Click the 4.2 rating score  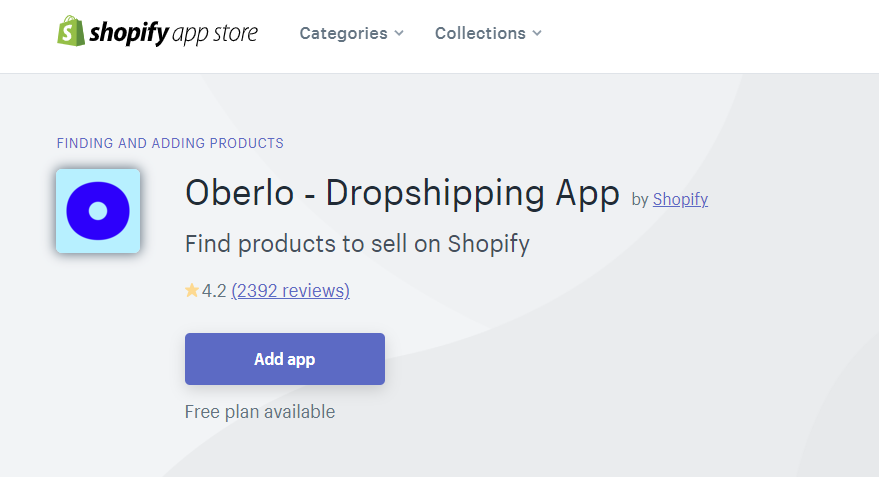[x=214, y=290]
